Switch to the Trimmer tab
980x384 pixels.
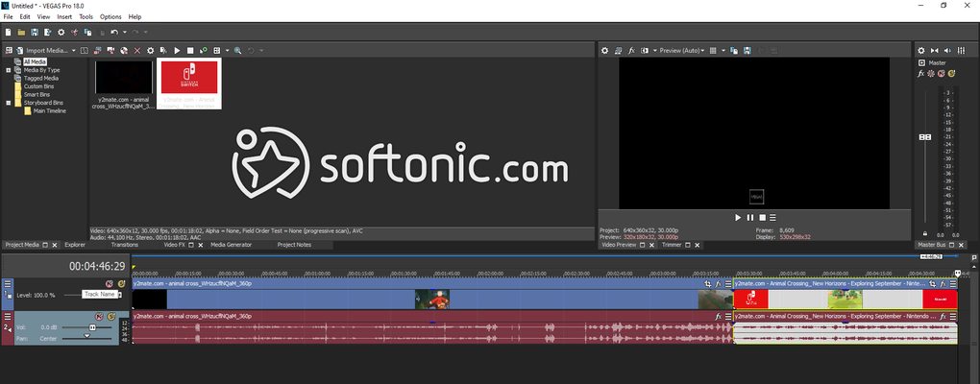(x=672, y=245)
